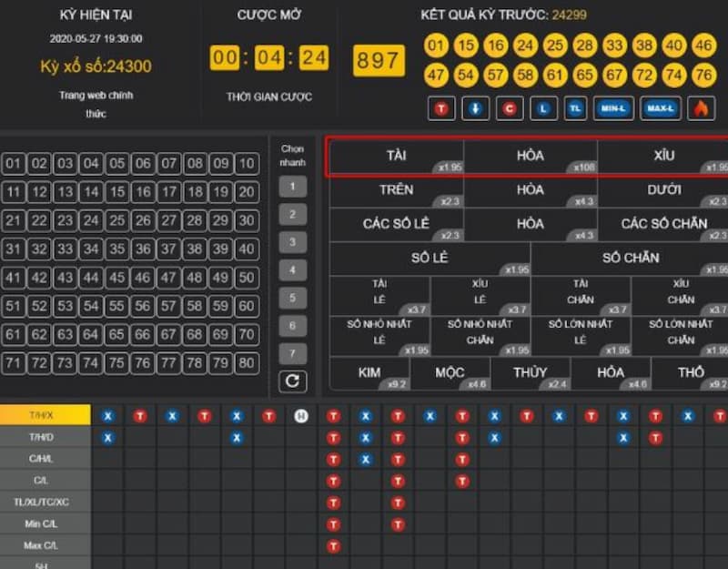The image size is (728, 569).
Task: Click the red C filter icon
Action: [509, 109]
